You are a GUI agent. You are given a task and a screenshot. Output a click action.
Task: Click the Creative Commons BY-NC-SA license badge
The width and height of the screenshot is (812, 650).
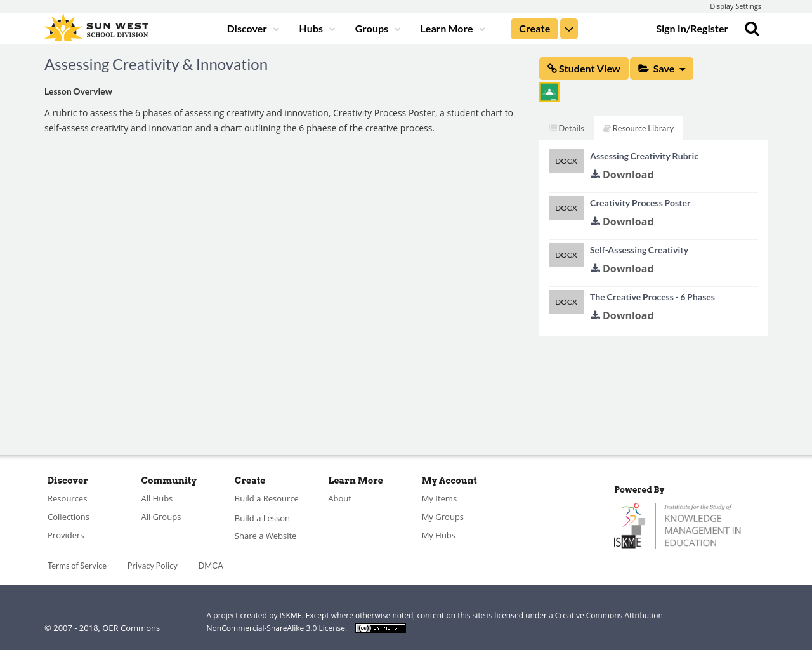click(x=381, y=628)
